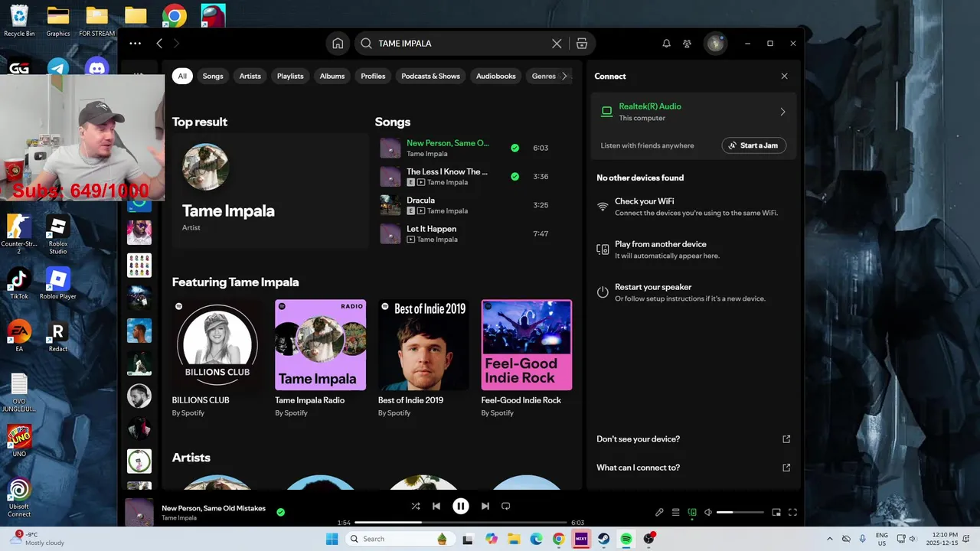Clear the TAME IMPALA search text
980x551 pixels.
pyautogui.click(x=557, y=44)
